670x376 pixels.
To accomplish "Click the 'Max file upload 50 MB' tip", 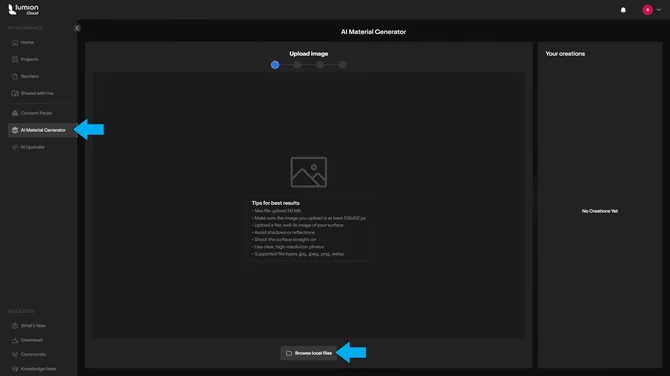I will 276,211.
